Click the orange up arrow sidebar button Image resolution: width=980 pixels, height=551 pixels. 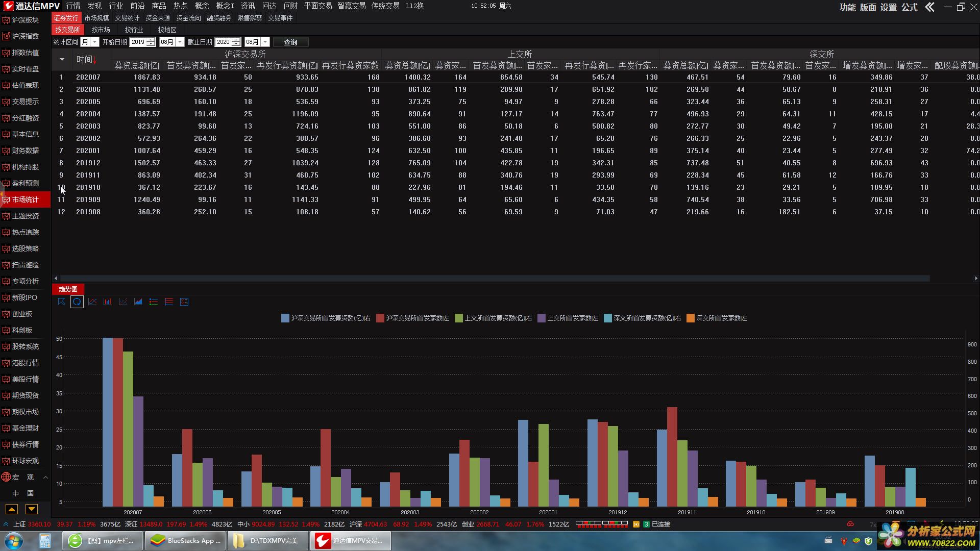[x=11, y=509]
